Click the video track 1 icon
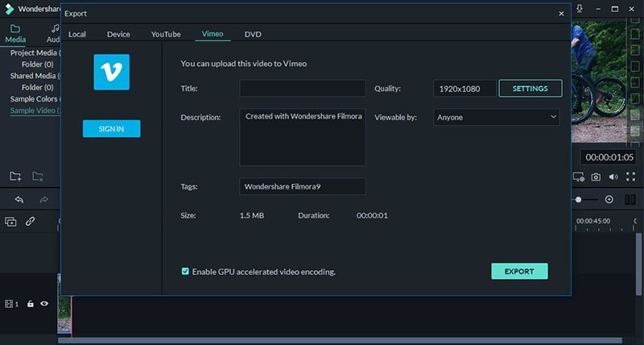Viewport: 644px width, 345px height. [x=9, y=304]
